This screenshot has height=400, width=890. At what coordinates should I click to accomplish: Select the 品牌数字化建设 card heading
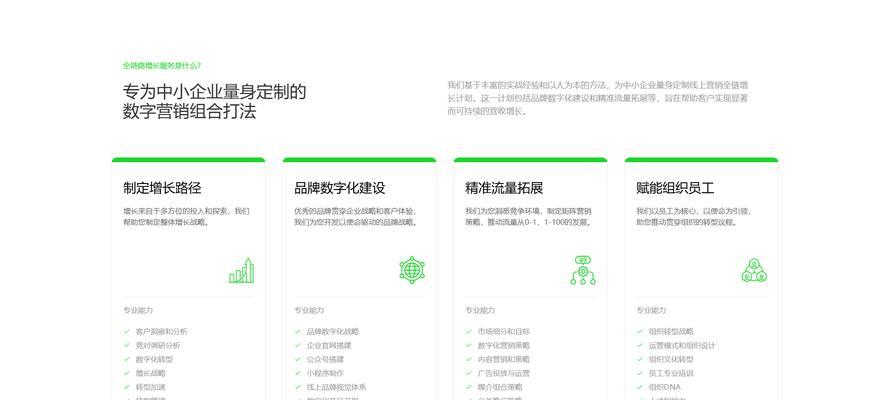coord(339,188)
